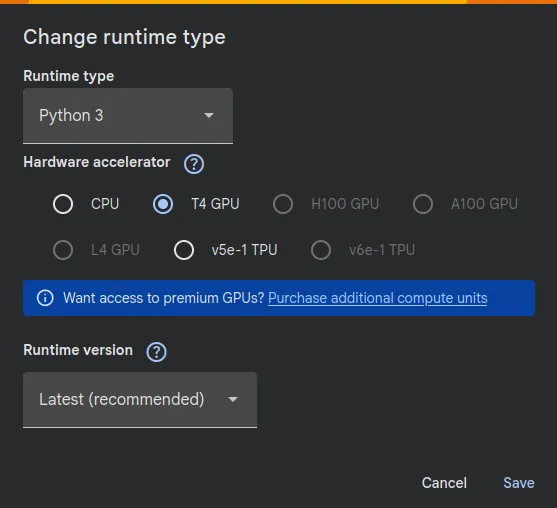This screenshot has width=557, height=508.
Task: Select the A100 GPU radio button
Action: tap(423, 204)
